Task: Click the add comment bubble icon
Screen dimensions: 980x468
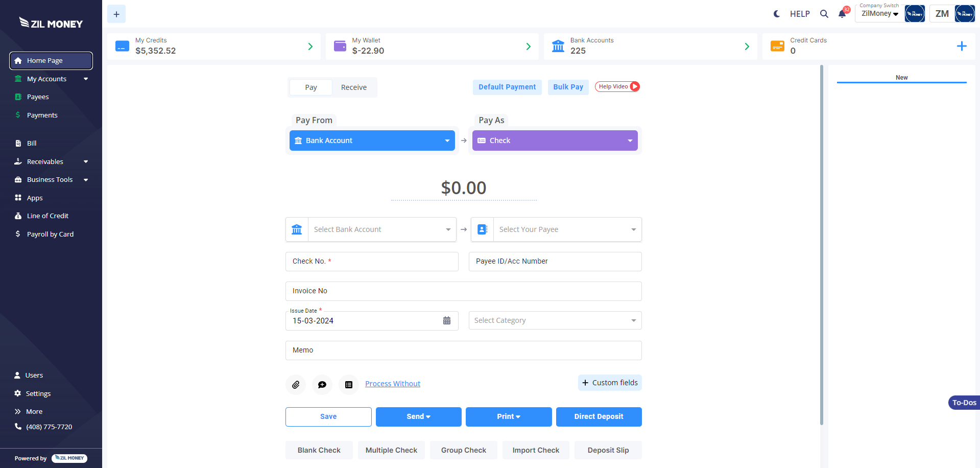Action: [322, 385]
